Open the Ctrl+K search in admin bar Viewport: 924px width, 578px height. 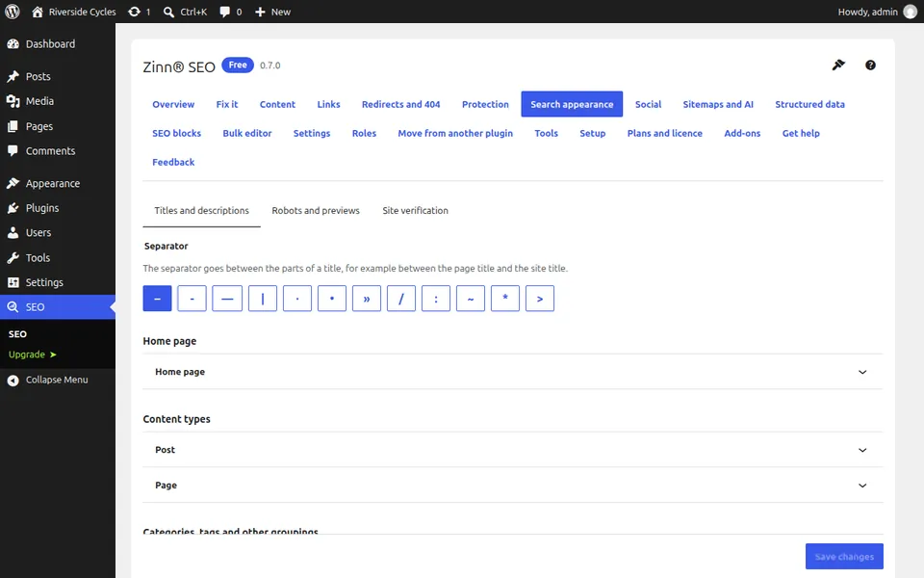pyautogui.click(x=185, y=12)
